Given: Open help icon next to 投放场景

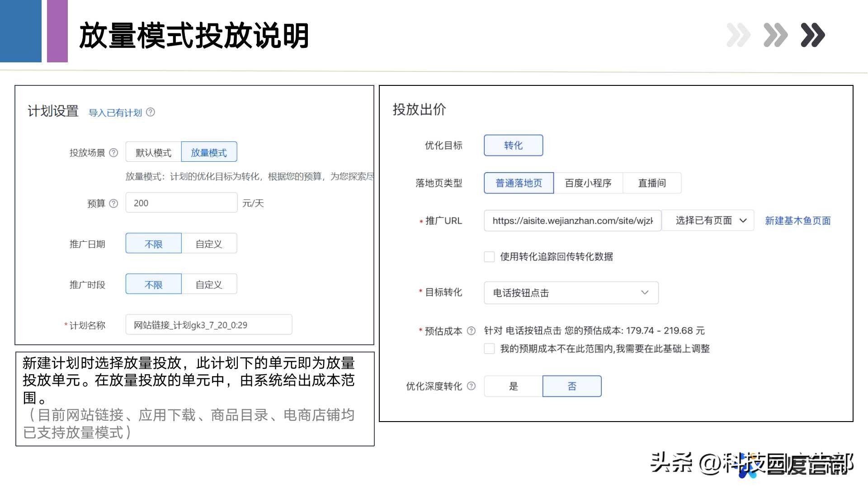Looking at the screenshot, I should 114,153.
